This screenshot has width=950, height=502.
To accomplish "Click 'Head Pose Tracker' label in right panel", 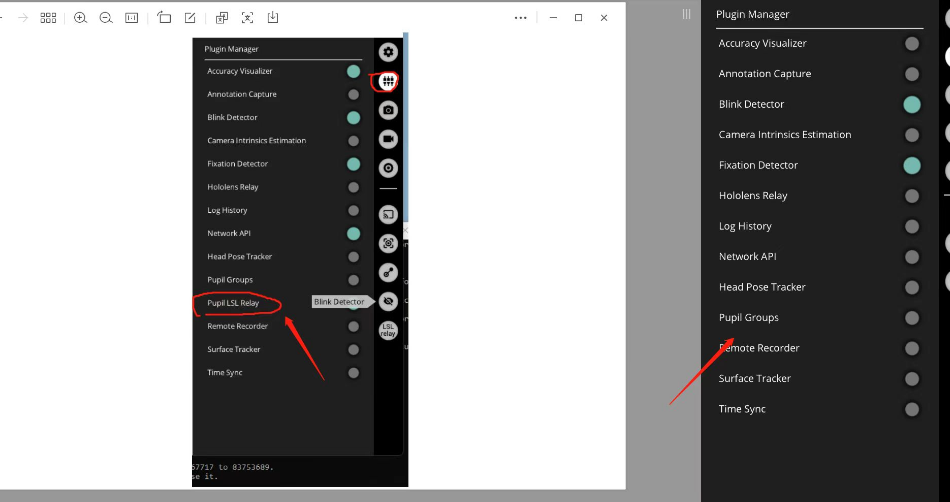I will (762, 287).
